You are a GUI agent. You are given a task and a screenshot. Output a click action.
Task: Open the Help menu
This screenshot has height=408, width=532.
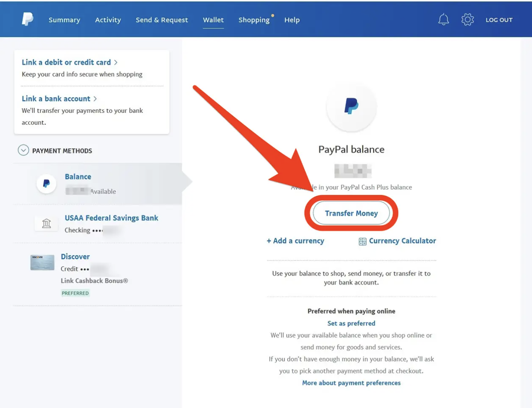coord(292,20)
